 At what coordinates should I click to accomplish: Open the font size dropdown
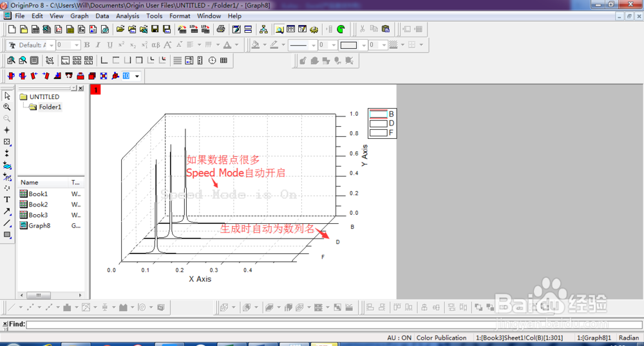(77, 44)
